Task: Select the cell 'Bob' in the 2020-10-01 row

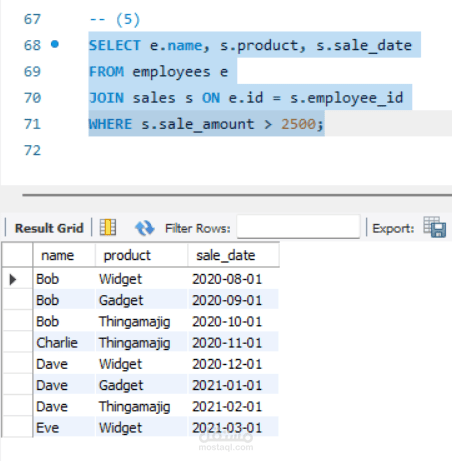Action: 64,322
